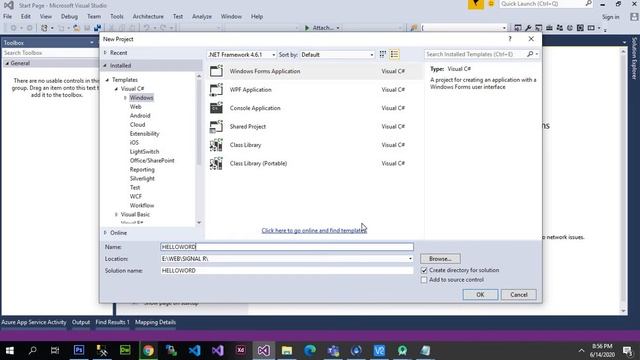Open the Mapping Details tab
Viewport: 640px width, 360px height.
pyautogui.click(x=155, y=322)
